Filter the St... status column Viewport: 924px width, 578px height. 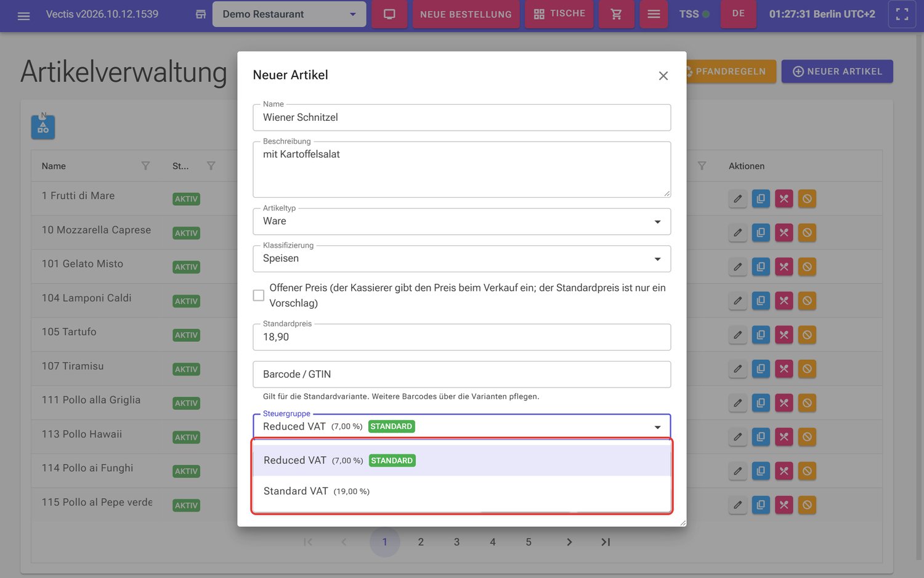pos(211,166)
